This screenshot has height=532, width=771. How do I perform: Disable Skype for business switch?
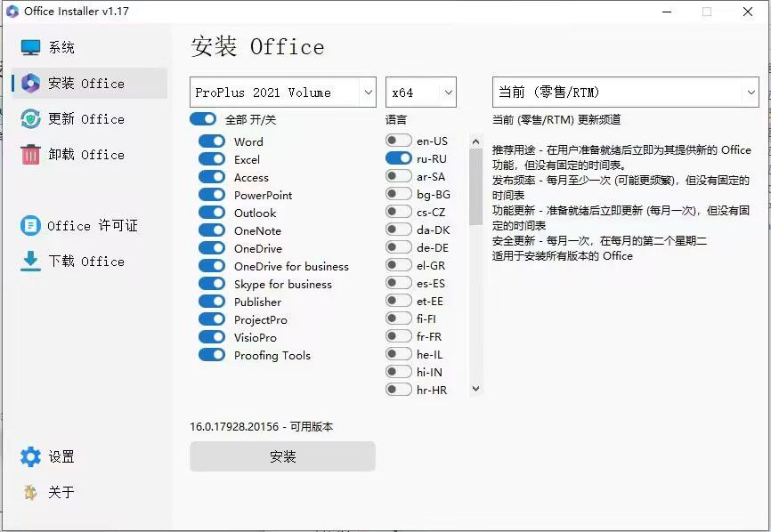(212, 284)
